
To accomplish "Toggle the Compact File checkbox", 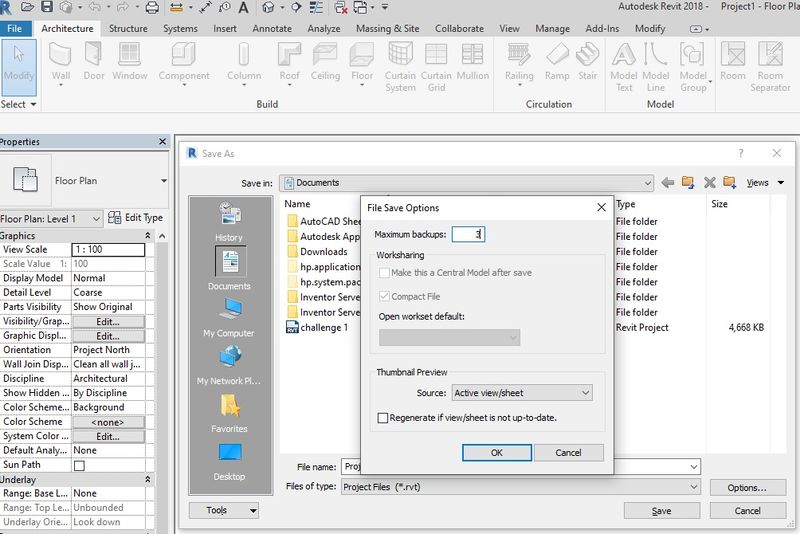I will 384,296.
